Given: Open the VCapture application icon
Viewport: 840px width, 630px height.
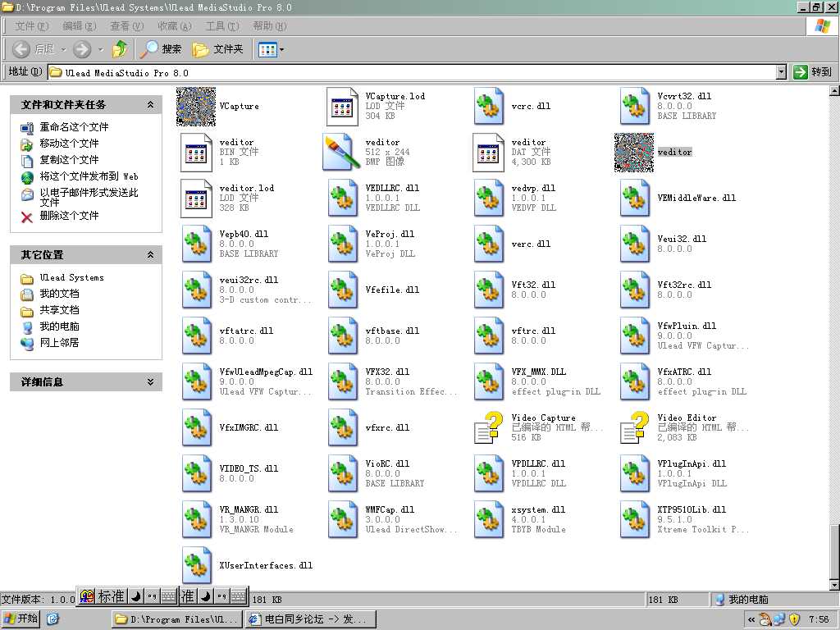Looking at the screenshot, I should (x=196, y=107).
